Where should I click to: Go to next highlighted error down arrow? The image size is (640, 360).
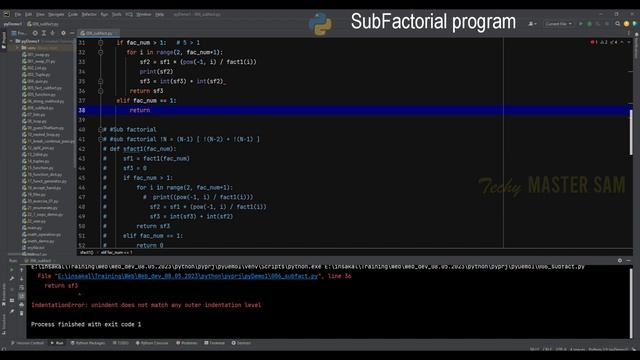pyautogui.click(x=629, y=42)
